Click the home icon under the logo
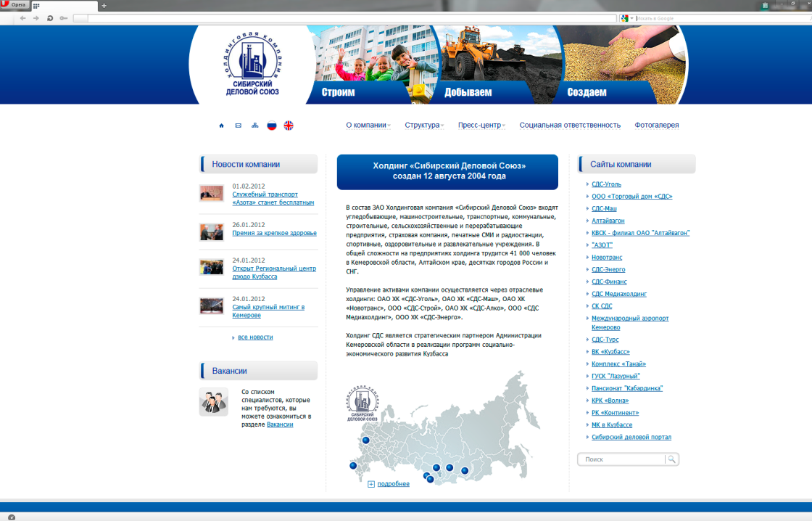This screenshot has height=521, width=812. 222,126
